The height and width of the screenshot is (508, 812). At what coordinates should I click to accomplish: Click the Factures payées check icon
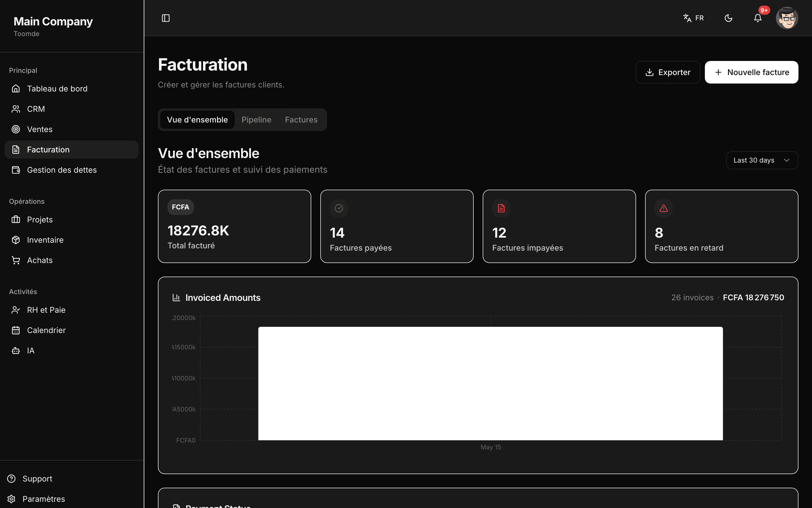click(x=339, y=208)
